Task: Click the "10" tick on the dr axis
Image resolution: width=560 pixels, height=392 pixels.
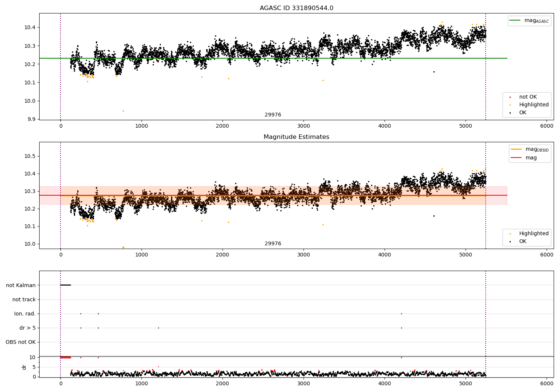Action: [32, 357]
